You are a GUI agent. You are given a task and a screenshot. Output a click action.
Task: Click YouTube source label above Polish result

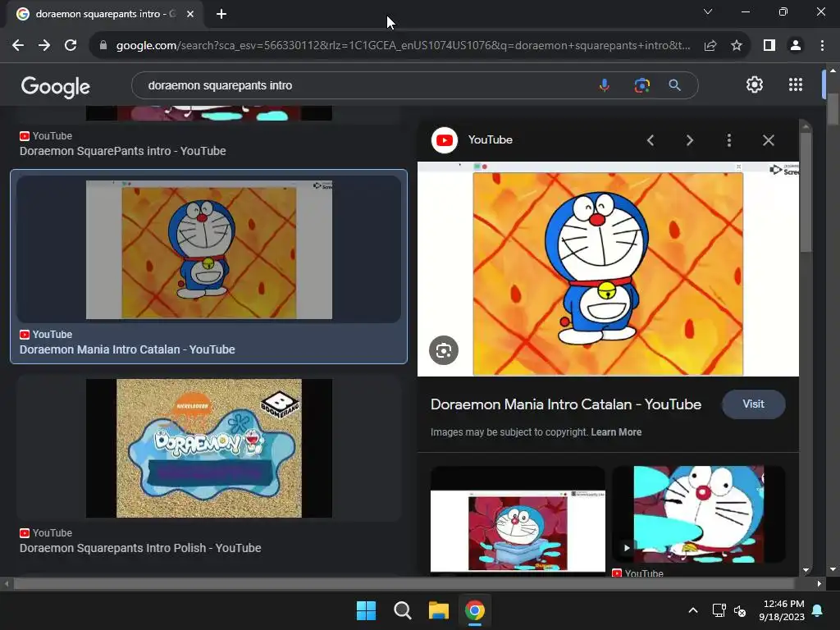pos(46,533)
